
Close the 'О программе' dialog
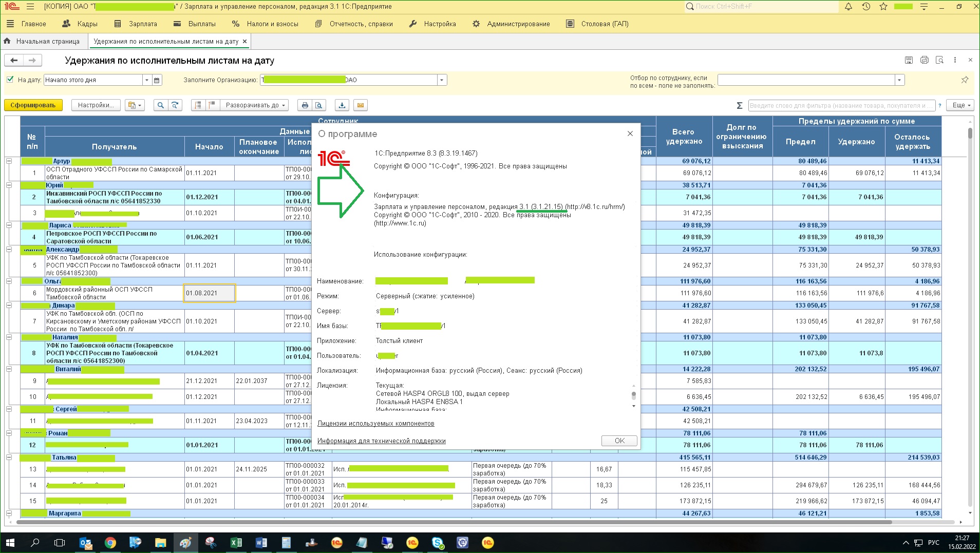tap(630, 134)
